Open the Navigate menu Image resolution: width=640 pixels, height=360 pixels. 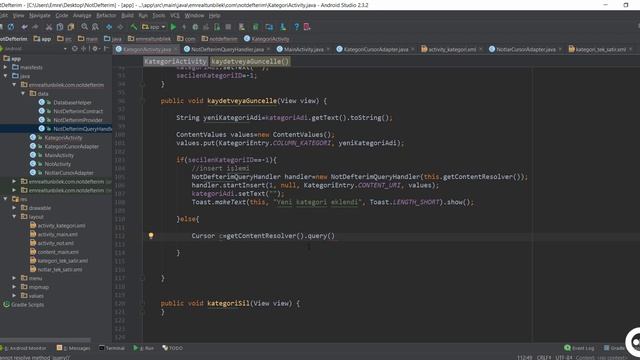[40, 16]
